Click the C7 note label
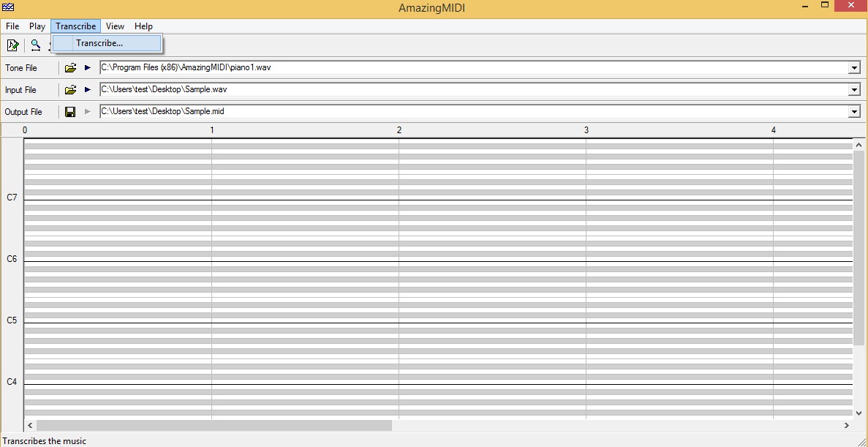 [x=12, y=198]
